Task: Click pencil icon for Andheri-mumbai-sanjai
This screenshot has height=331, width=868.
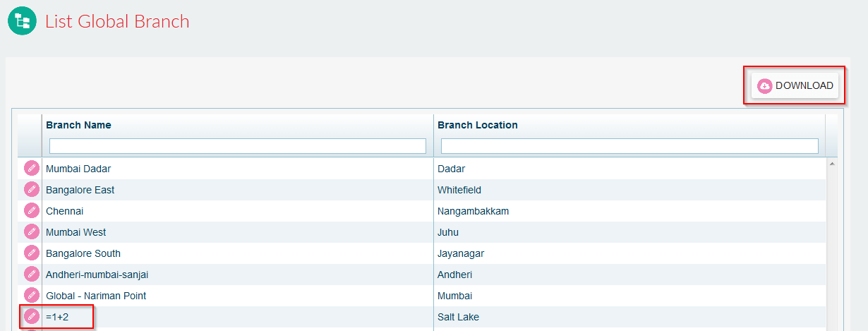Action: click(32, 275)
